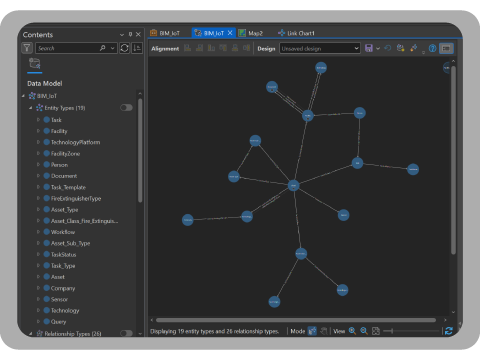Expand the Asset entity type
The image size is (480, 360).
point(38,277)
